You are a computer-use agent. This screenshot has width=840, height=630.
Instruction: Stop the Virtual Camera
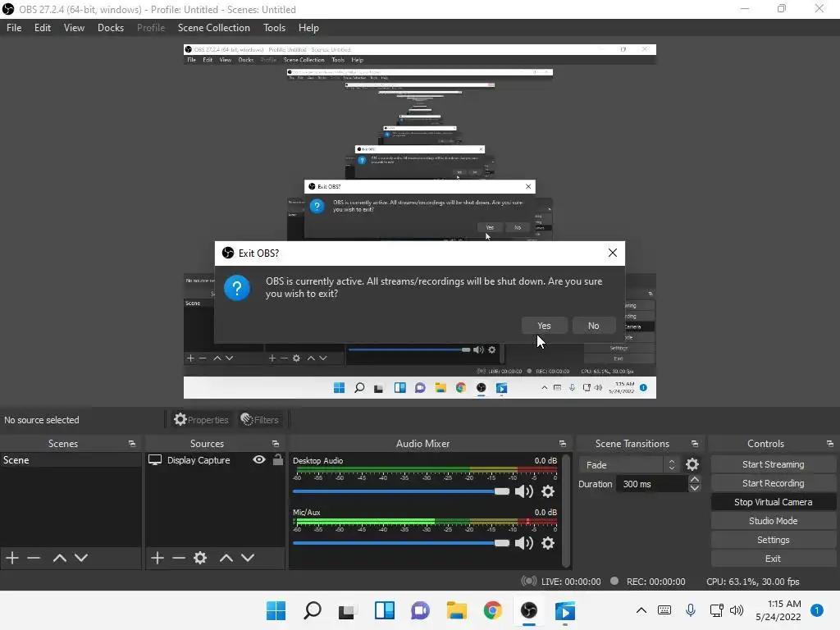(x=773, y=502)
